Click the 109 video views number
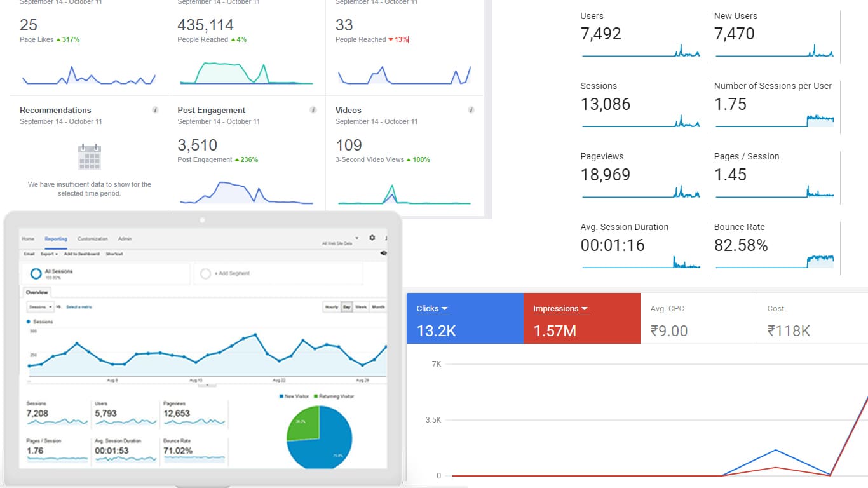The image size is (868, 488). (x=349, y=145)
